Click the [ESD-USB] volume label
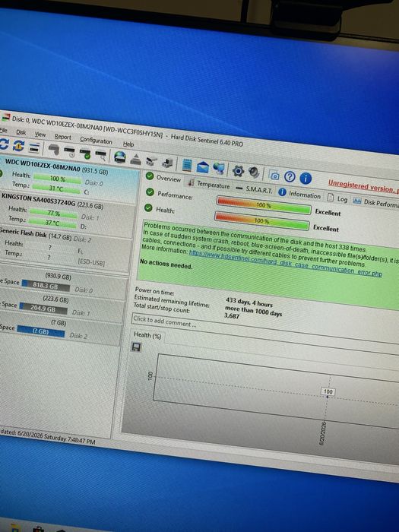Image resolution: width=399 pixels, height=532 pixels. tap(91, 262)
